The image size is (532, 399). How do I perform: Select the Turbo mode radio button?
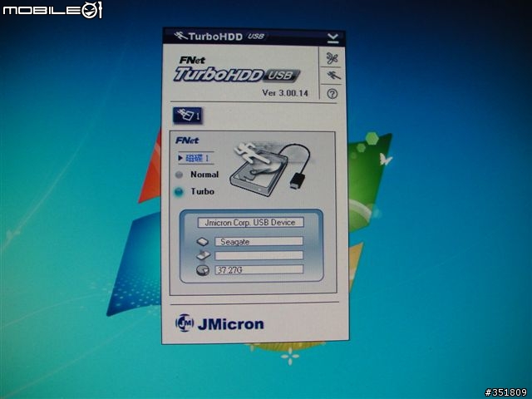tap(179, 192)
